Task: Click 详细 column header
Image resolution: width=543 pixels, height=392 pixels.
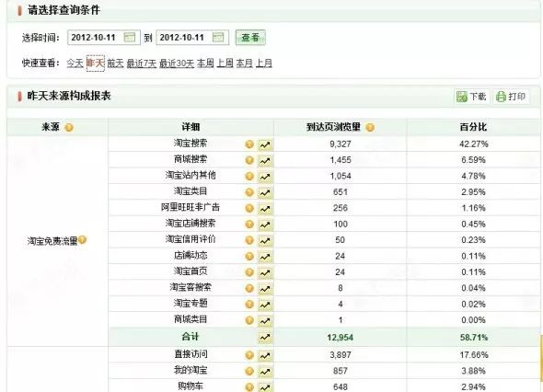Action: coord(191,127)
